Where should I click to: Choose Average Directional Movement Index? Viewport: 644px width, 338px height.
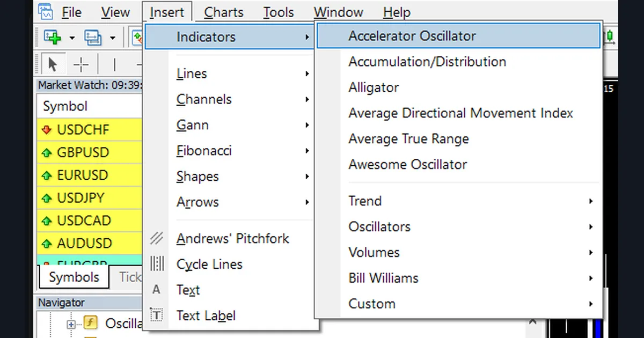[458, 113]
